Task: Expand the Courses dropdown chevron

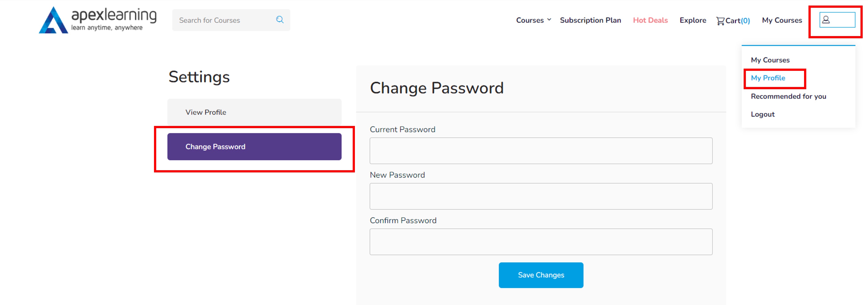Action: tap(549, 19)
